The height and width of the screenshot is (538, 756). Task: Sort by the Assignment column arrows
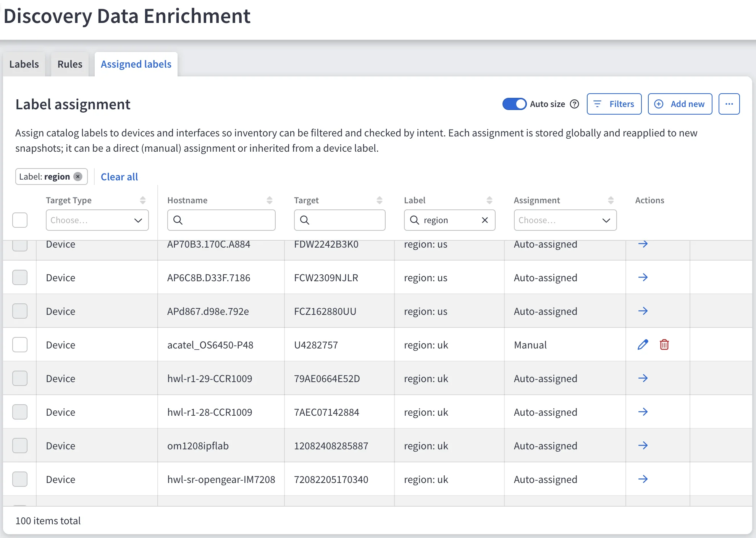(611, 200)
